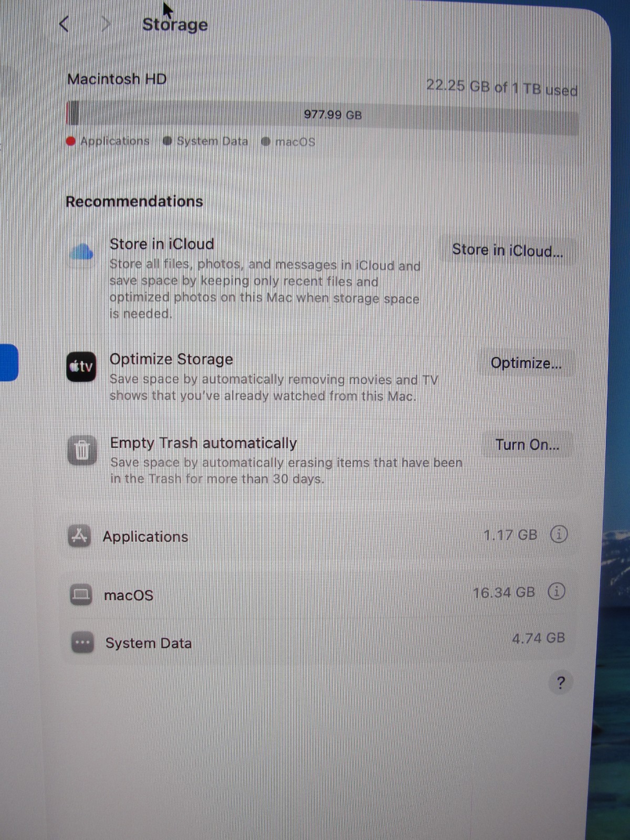
Task: Click the Recommendations heading
Action: point(134,201)
